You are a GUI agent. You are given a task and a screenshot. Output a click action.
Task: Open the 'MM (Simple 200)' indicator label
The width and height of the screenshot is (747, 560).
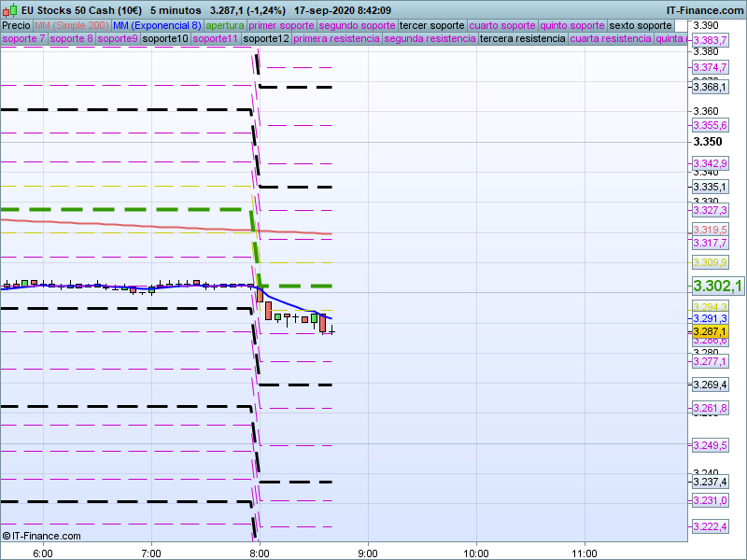coord(71,25)
